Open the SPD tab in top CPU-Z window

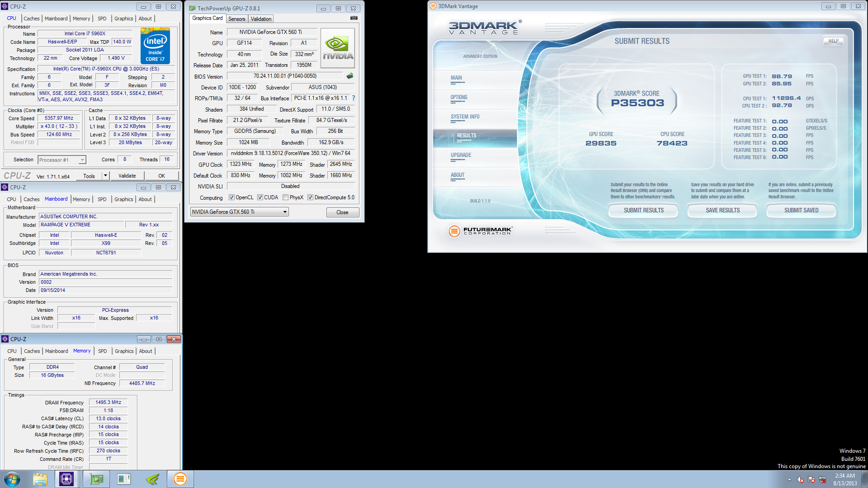tap(102, 19)
